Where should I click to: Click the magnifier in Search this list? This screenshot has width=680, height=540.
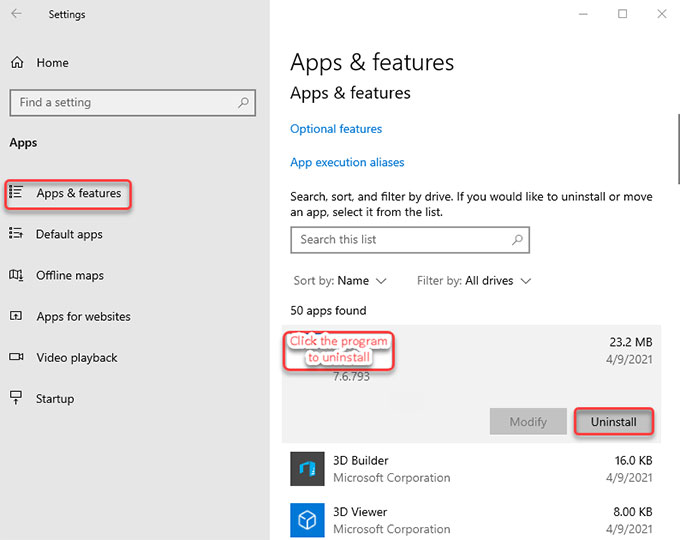(517, 239)
